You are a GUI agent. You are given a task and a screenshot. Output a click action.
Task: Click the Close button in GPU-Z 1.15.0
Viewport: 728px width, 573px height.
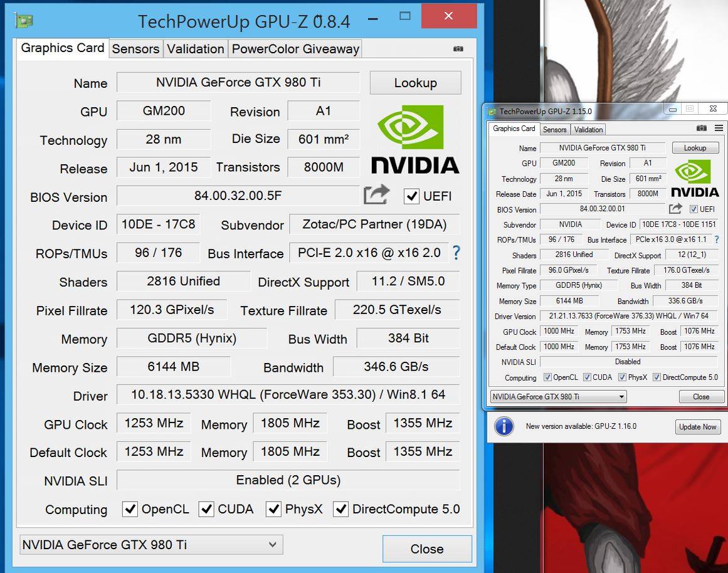tap(701, 397)
